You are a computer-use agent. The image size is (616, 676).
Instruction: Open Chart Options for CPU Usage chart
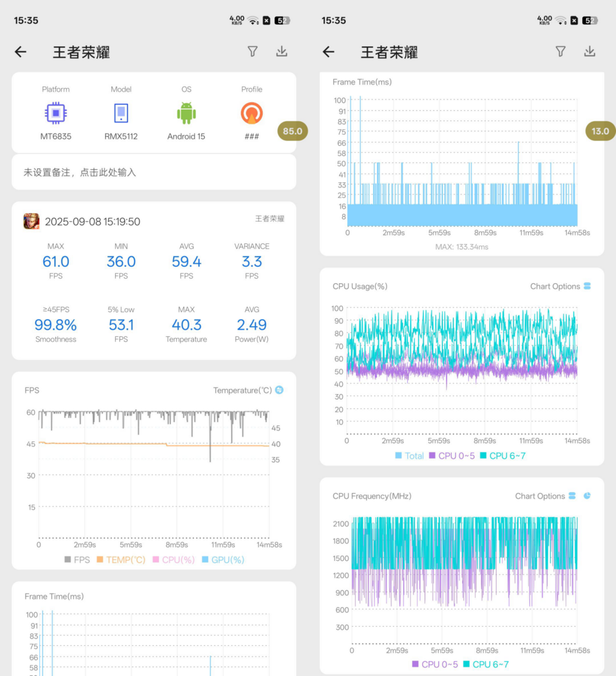[x=561, y=286]
